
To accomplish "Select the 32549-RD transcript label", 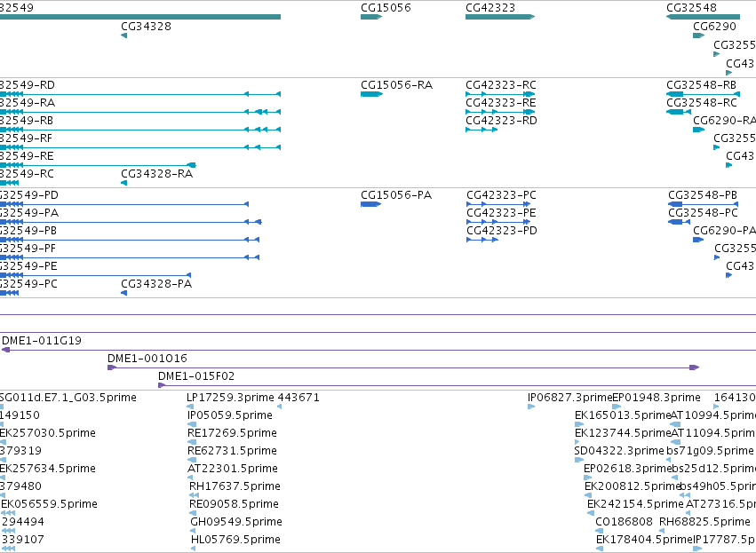I will (27, 85).
